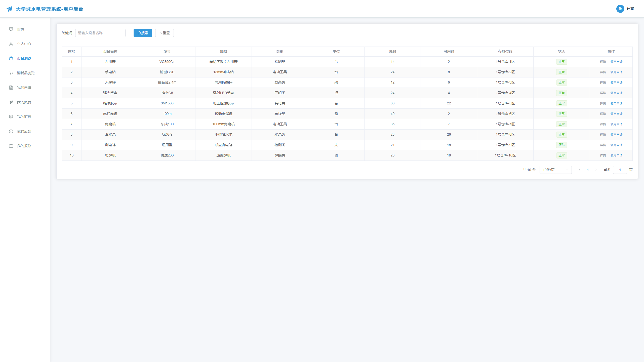Open 详情 for 万用表 row
644x362 pixels.
pyautogui.click(x=603, y=62)
